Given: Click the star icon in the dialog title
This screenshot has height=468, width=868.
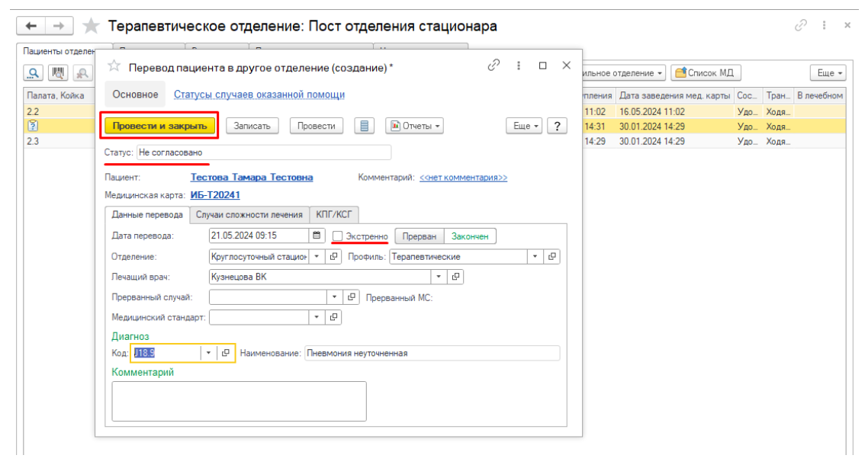Looking at the screenshot, I should (114, 66).
